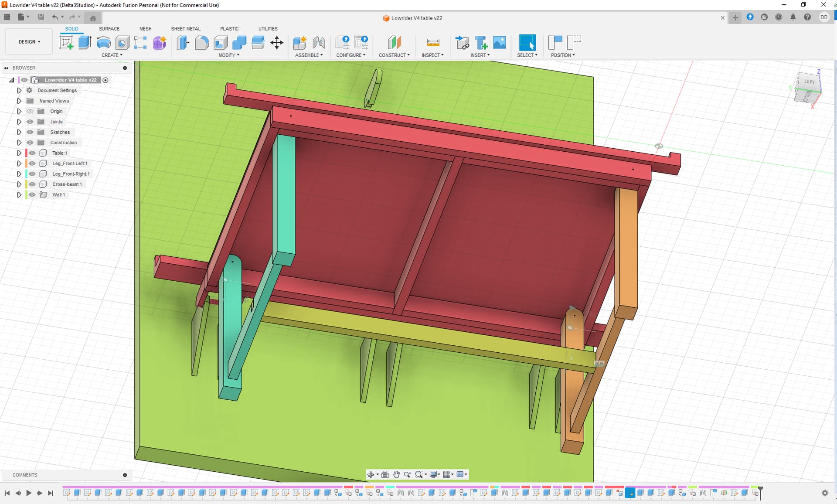Expand the Leg_Front-Left:1 tree node
Viewport: 837px width, 504px height.
pyautogui.click(x=19, y=163)
